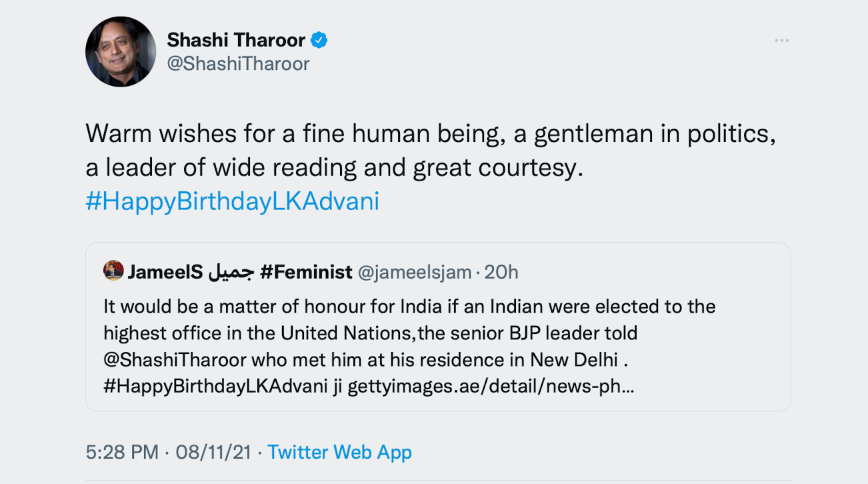Click the Arabic name text in quoted tweet
868x484 pixels.
tap(231, 272)
